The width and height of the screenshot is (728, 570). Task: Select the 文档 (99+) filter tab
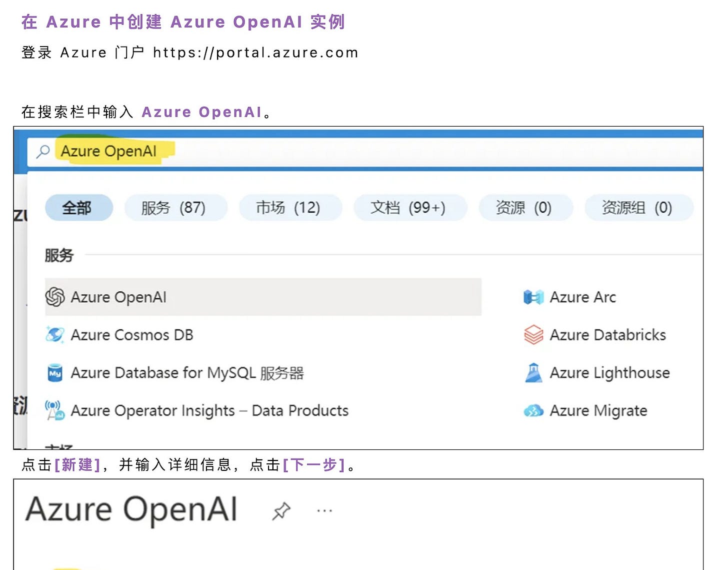[x=410, y=208]
